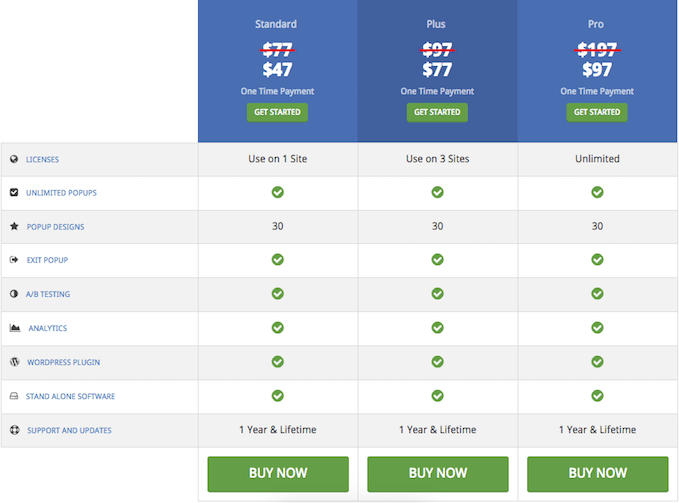Click Pro column's 30 popup designs value
This screenshot has height=503, width=679.
click(597, 226)
